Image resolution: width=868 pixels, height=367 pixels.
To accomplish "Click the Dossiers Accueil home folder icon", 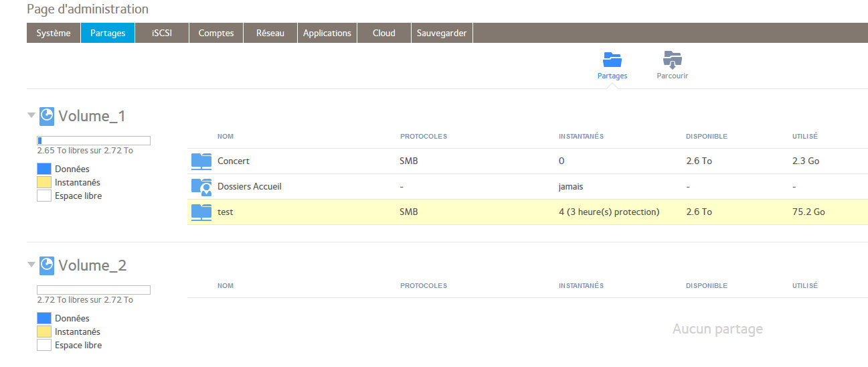I will pyautogui.click(x=201, y=186).
